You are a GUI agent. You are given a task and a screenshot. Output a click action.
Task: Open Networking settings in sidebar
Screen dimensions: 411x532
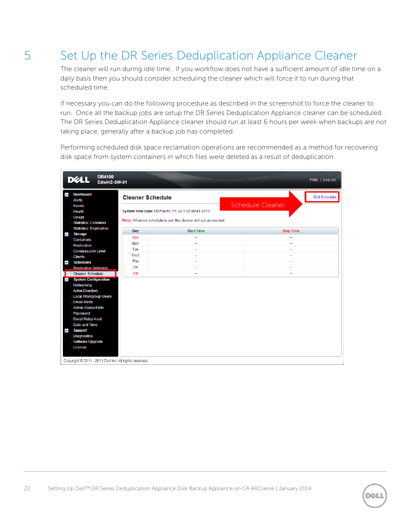(x=82, y=285)
